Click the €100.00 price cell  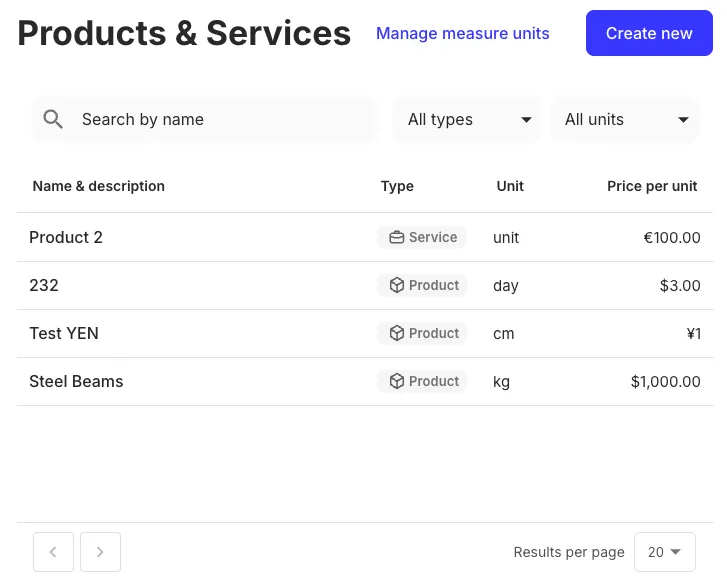click(x=672, y=237)
